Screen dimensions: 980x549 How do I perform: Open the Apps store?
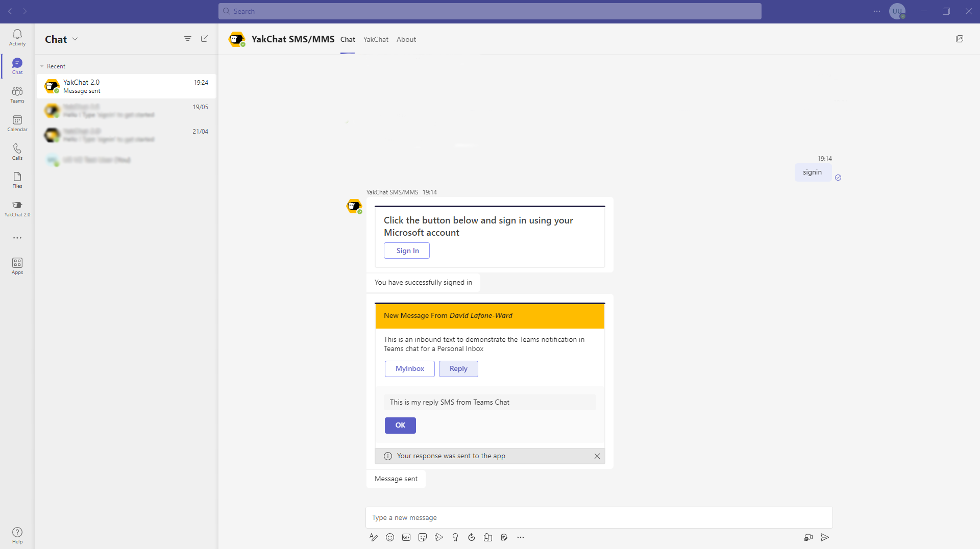coord(17,266)
